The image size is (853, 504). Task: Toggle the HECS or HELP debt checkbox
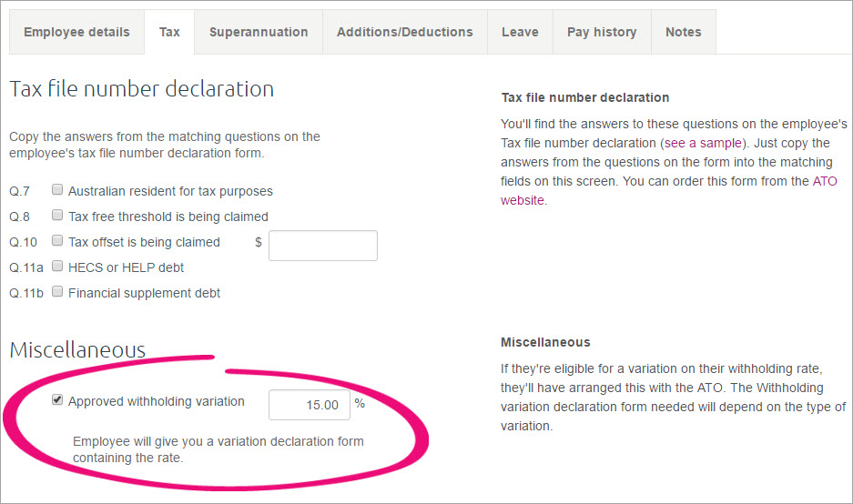(x=57, y=267)
